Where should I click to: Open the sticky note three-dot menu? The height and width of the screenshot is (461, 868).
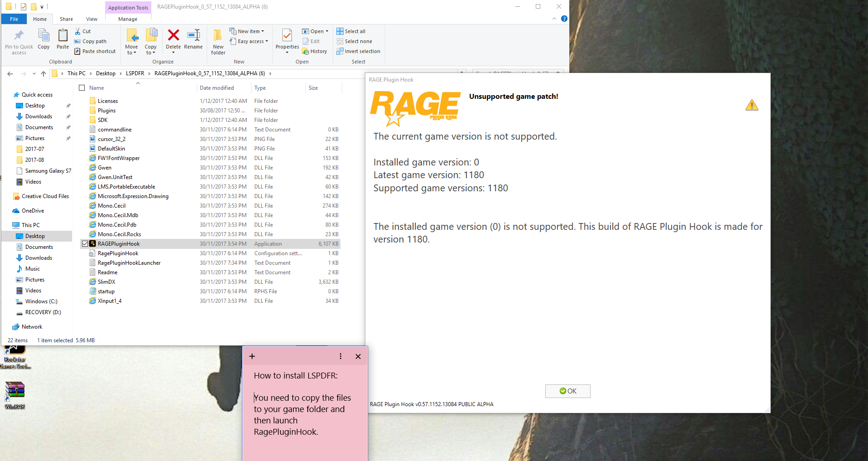point(341,356)
